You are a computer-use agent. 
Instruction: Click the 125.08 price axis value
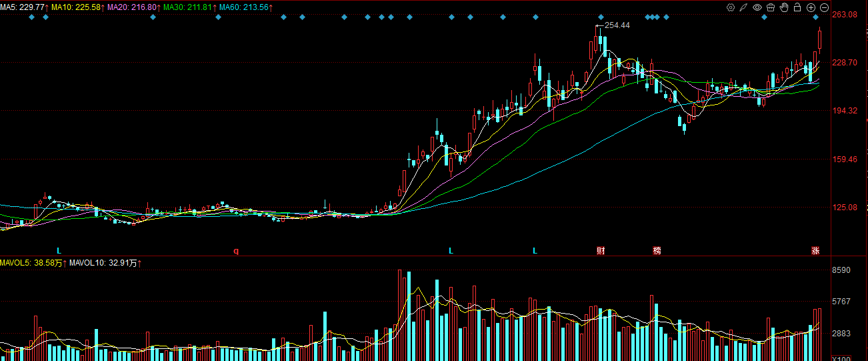(844, 208)
